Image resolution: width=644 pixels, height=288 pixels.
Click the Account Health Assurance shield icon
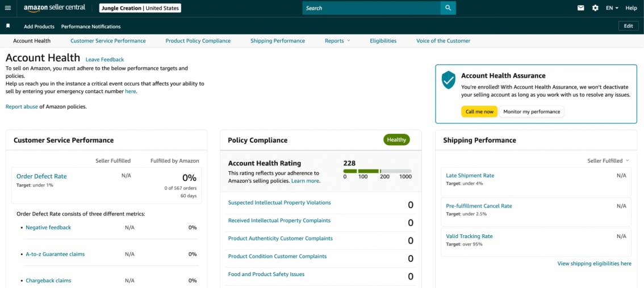(x=449, y=80)
